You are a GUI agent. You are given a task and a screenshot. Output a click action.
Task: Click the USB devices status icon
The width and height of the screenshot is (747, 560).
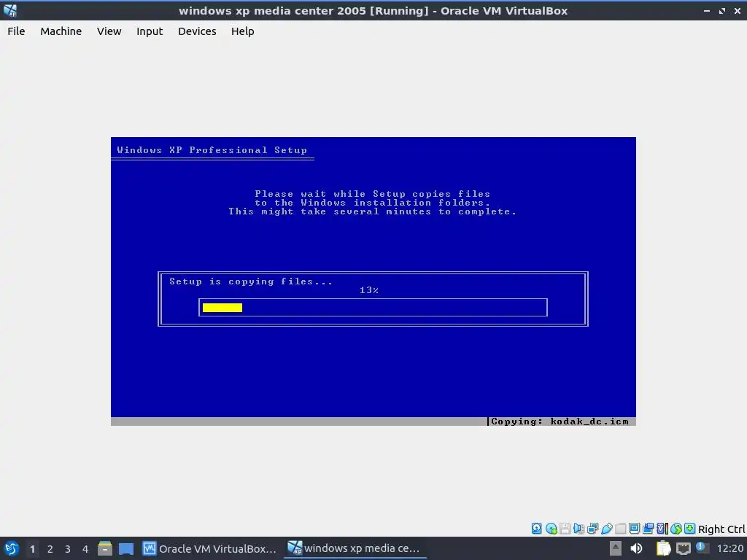click(606, 529)
